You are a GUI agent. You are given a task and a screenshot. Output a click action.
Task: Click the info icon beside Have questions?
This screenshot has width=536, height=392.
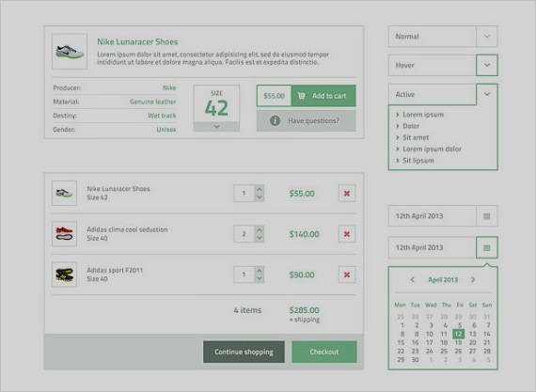[x=275, y=120]
